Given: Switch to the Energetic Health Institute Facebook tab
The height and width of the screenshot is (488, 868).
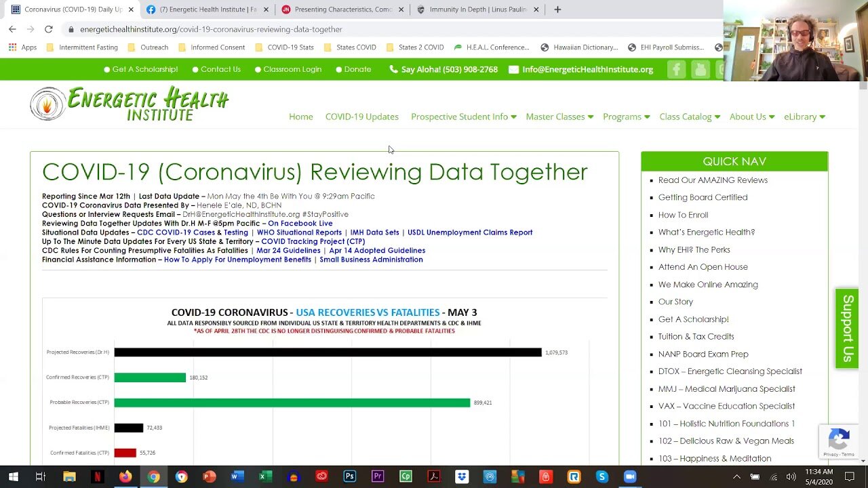Looking at the screenshot, I should pyautogui.click(x=208, y=9).
